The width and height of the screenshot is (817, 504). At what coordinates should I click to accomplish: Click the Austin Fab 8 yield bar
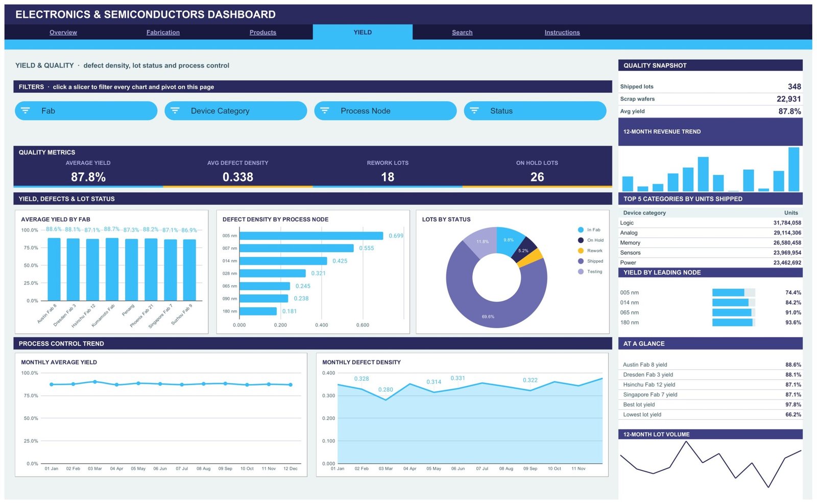coord(54,269)
